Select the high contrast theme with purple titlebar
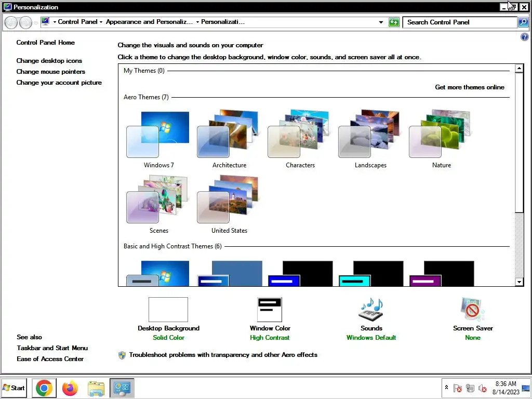The width and height of the screenshot is (532, 399). click(442, 273)
